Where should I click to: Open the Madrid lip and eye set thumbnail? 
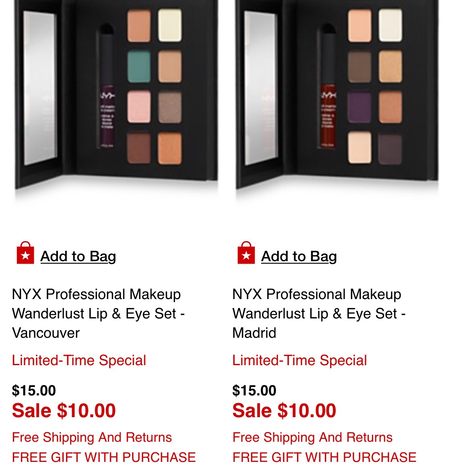tap(337, 97)
